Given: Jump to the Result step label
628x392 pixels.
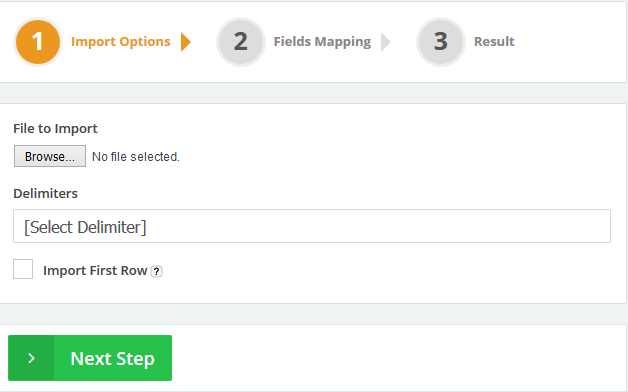Looking at the screenshot, I should click(494, 42).
